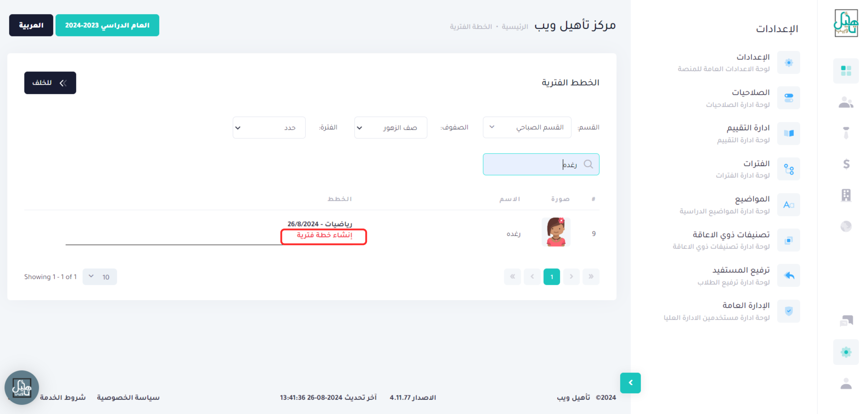This screenshot has height=414, width=868.
Task: Change rows per page dropdown showing 10
Action: pos(99,276)
